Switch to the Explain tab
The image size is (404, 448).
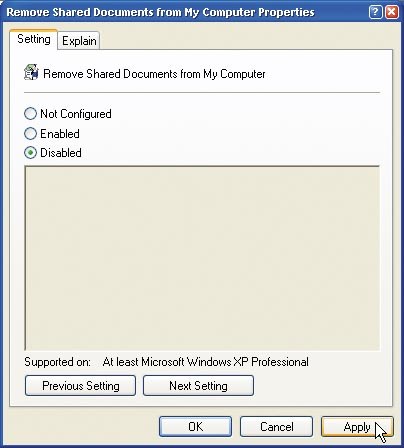point(79,41)
